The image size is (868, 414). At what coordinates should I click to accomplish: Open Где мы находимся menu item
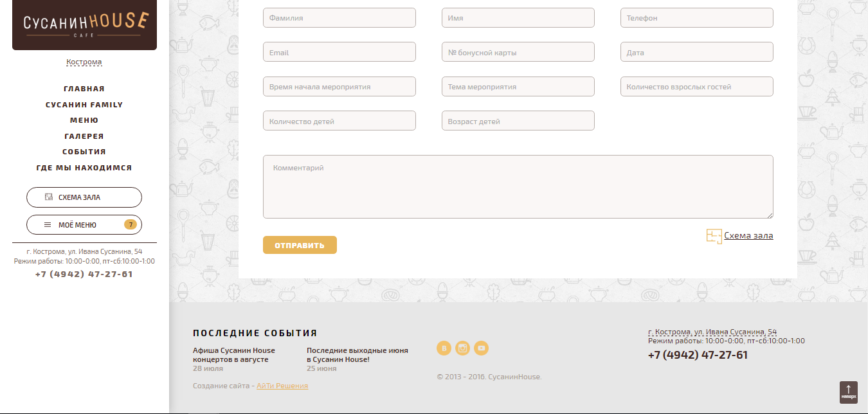click(84, 168)
